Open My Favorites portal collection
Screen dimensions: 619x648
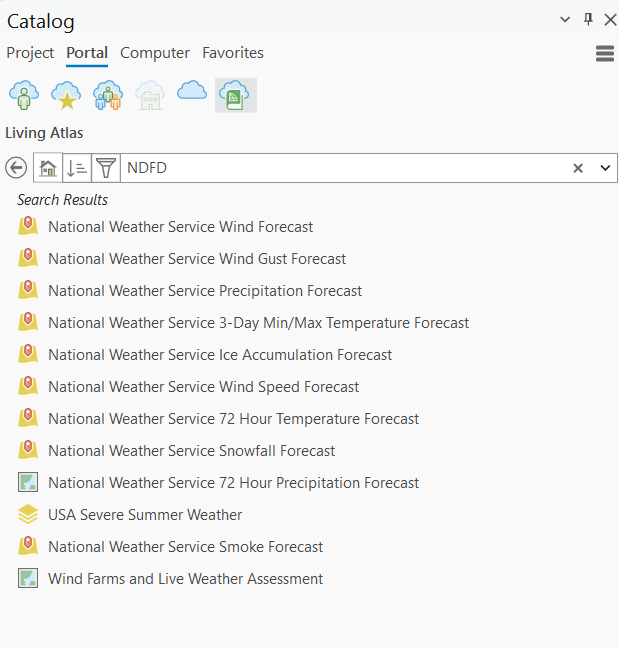(66, 95)
